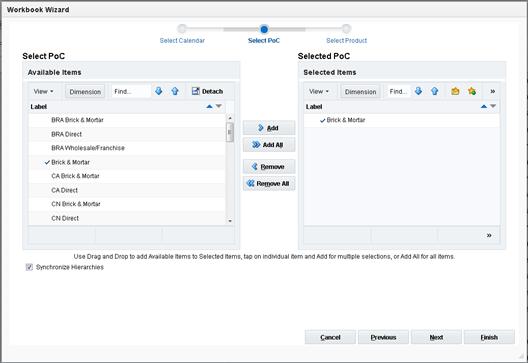Click the Remove button
Image resolution: width=528 pixels, height=363 pixels.
[269, 167]
